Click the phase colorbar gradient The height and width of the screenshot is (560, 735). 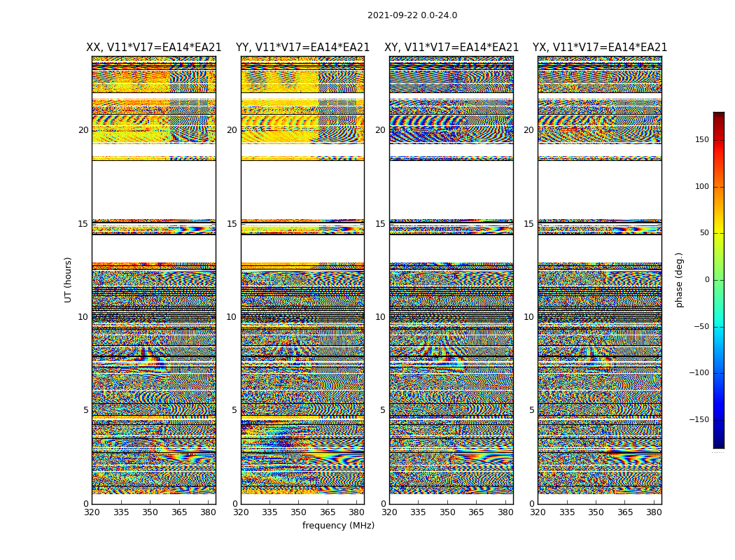pyautogui.click(x=719, y=280)
